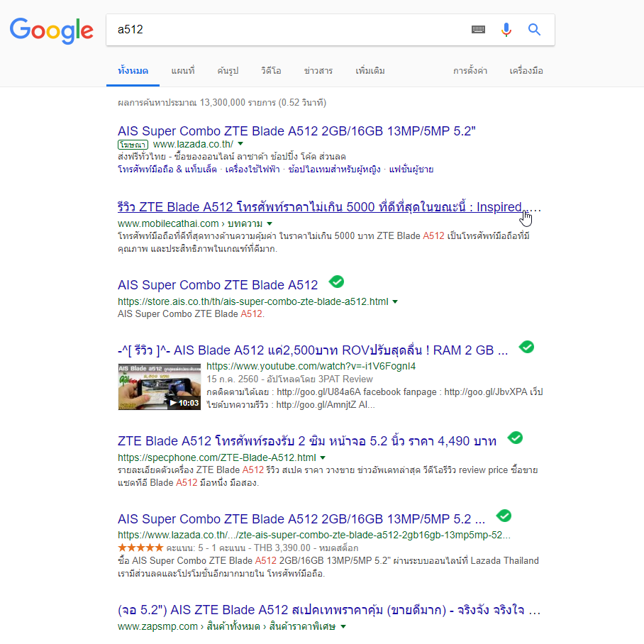
Task: Expand dropdown arrow next to store.ais.co.th URL
Action: pyautogui.click(x=395, y=302)
